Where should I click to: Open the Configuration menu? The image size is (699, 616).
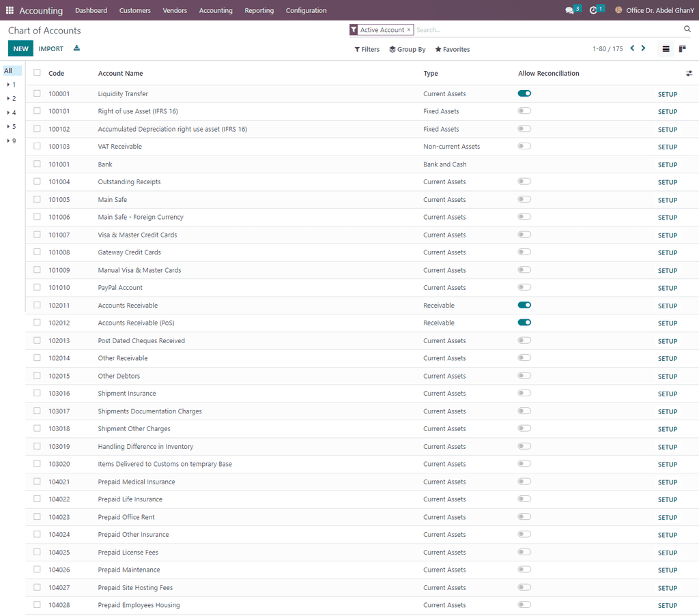coord(306,10)
